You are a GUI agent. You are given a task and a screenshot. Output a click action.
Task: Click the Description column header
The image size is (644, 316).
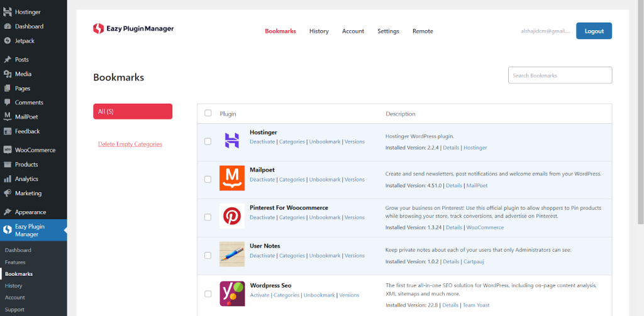click(x=401, y=114)
